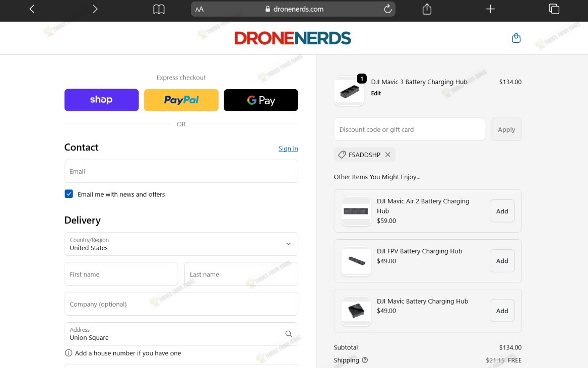
Task: Follow the Sign in link
Action: (x=288, y=149)
